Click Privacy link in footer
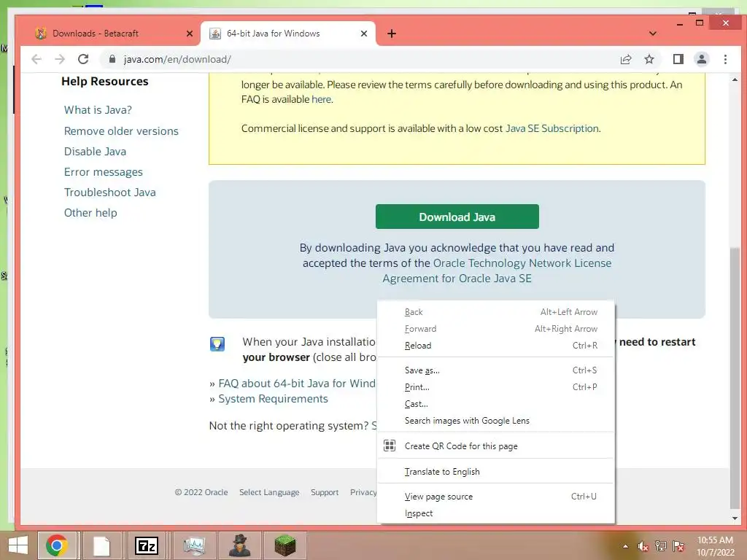 point(363,492)
